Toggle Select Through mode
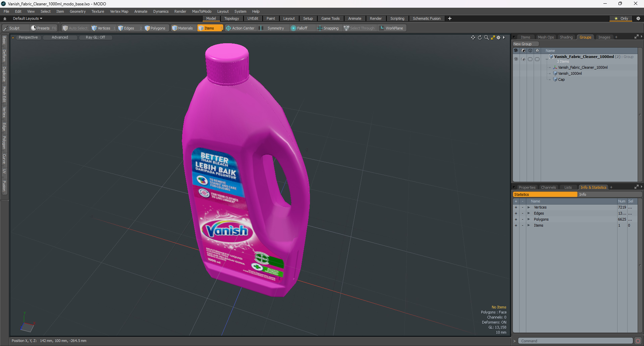 (359, 28)
